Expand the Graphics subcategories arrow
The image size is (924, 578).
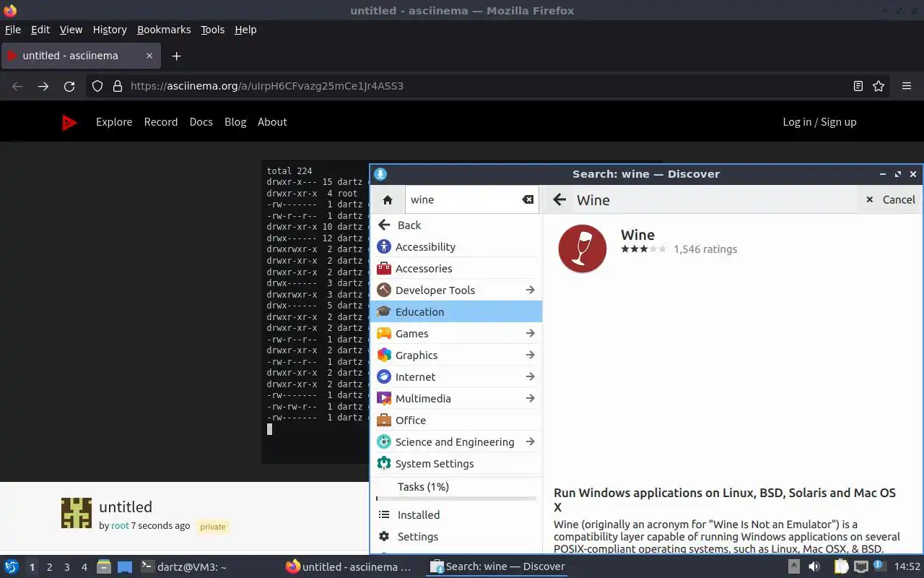(x=531, y=355)
